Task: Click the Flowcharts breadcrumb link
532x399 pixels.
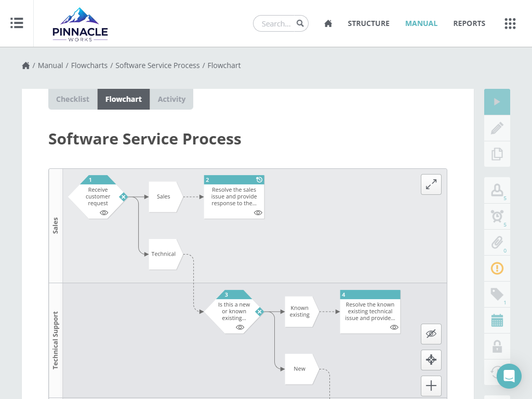Action: coord(89,65)
